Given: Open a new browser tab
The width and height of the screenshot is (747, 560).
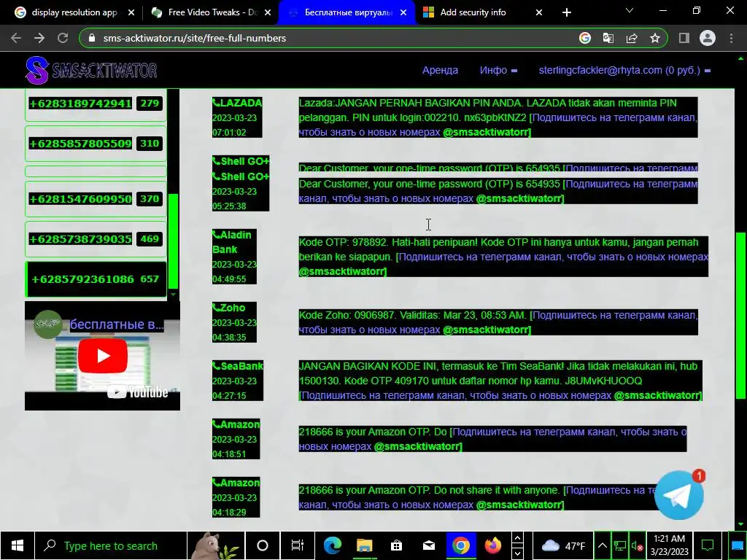Looking at the screenshot, I should coord(566,12).
